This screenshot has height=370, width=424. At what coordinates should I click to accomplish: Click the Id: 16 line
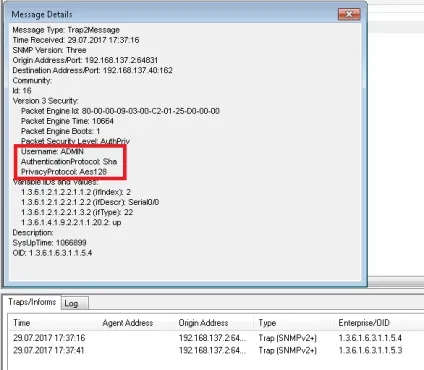(x=22, y=91)
